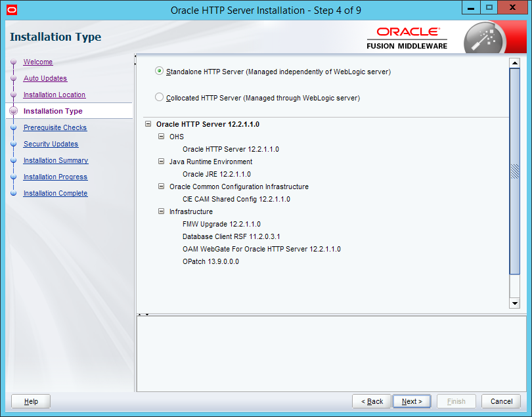Open Help for the installer
The image size is (532, 417).
click(x=31, y=401)
